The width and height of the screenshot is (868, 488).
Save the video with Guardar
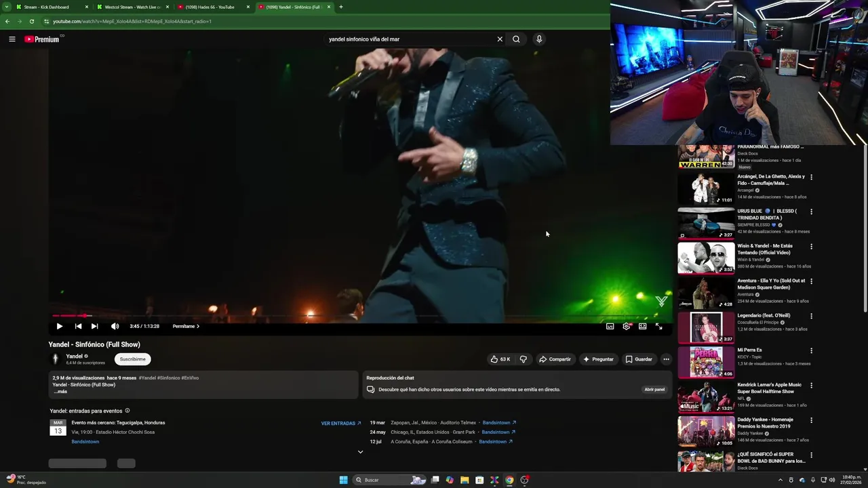point(639,359)
